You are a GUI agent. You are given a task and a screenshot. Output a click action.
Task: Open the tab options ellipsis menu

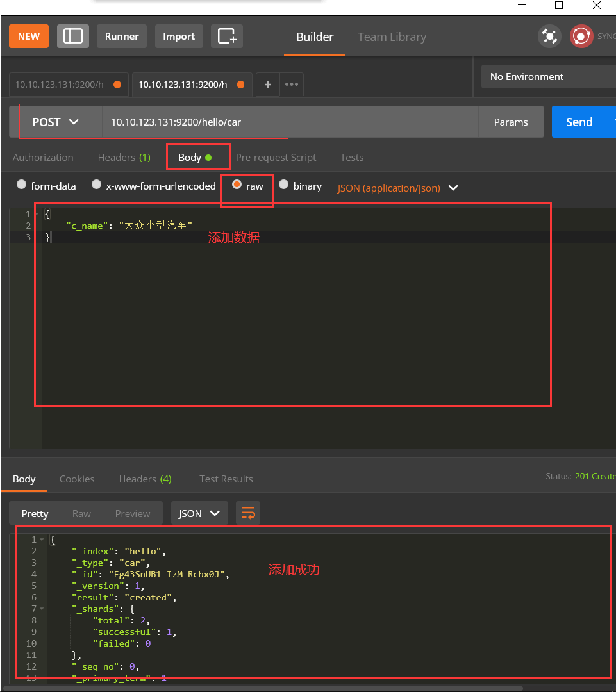(x=292, y=85)
